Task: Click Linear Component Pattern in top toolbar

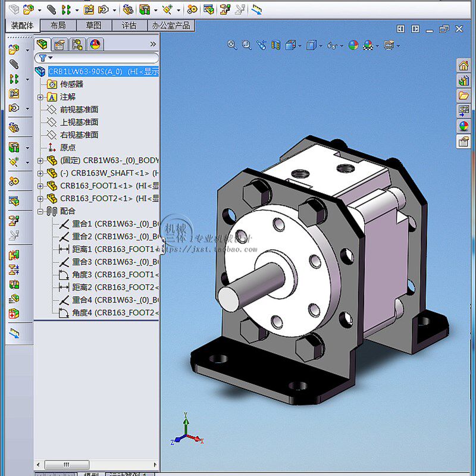Action: (66, 10)
